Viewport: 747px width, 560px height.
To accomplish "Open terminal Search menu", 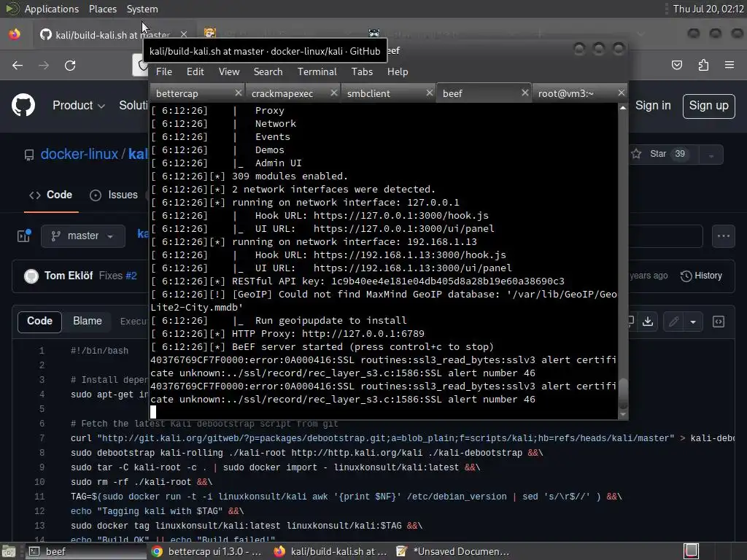I will click(x=268, y=71).
